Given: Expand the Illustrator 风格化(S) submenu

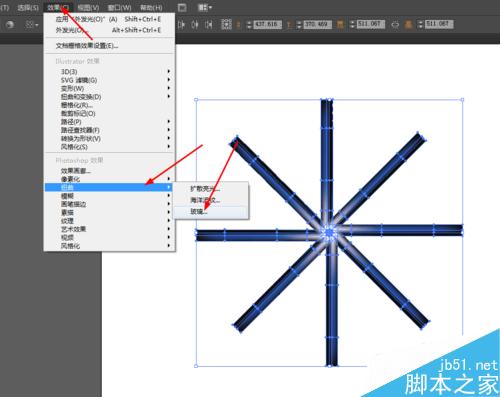Looking at the screenshot, I should [x=109, y=147].
